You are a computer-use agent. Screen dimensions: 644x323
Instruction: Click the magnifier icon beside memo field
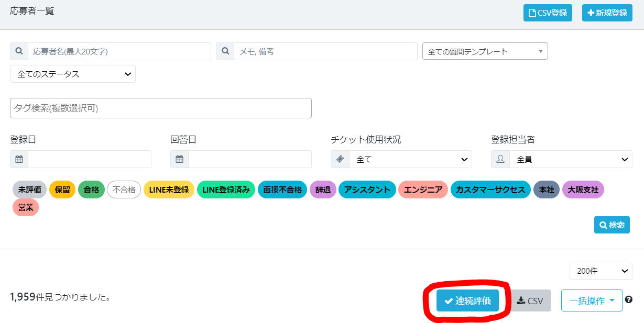coord(225,51)
